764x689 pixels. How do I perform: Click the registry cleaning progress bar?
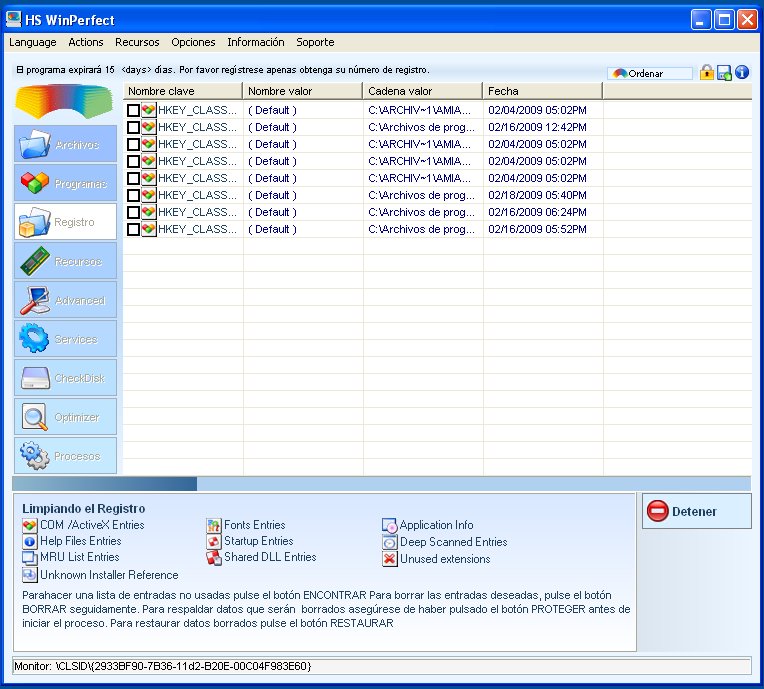tap(382, 484)
